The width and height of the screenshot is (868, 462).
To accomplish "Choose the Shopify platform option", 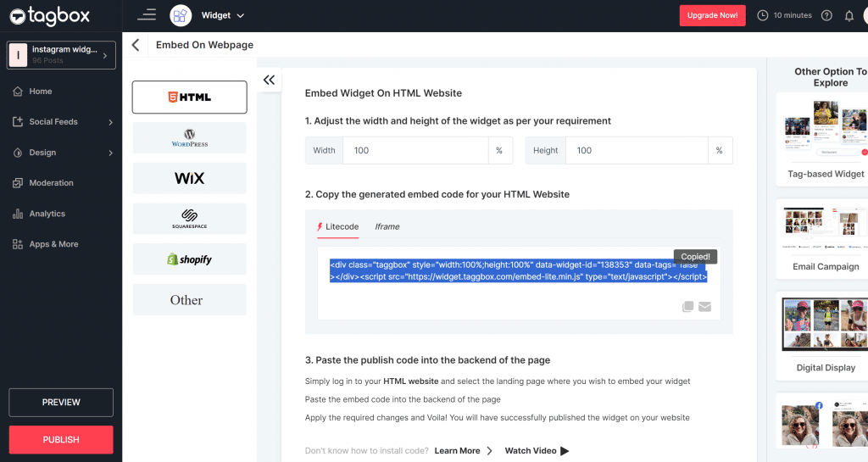I will coord(189,259).
